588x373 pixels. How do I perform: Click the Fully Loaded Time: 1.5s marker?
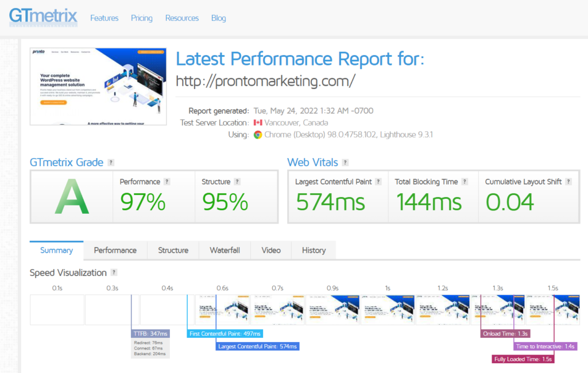point(523,359)
